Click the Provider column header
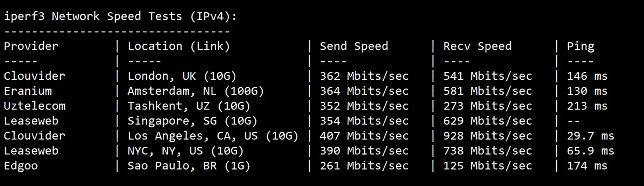This screenshot has height=186, width=644. click(x=31, y=46)
